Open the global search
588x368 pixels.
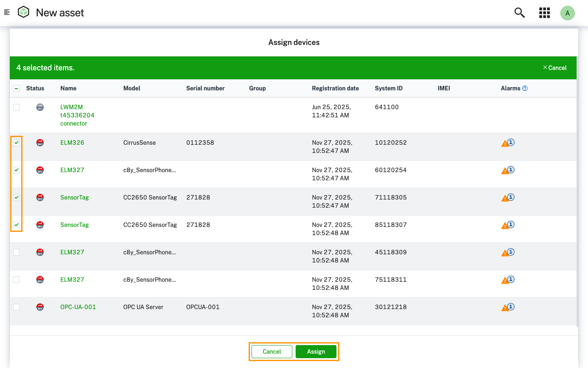click(x=519, y=13)
